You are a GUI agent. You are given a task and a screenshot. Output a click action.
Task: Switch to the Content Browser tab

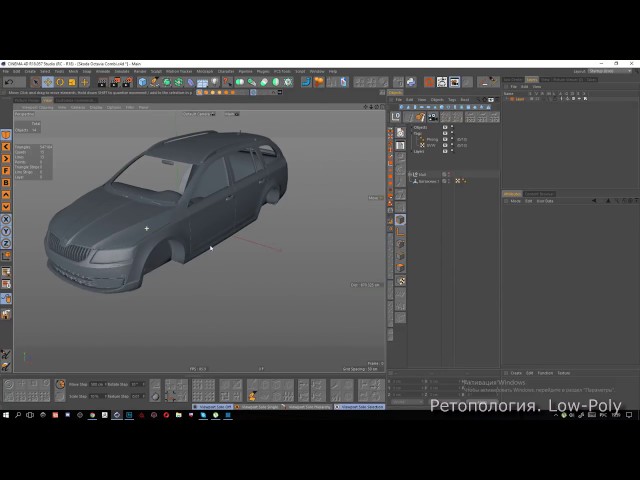tap(540, 193)
